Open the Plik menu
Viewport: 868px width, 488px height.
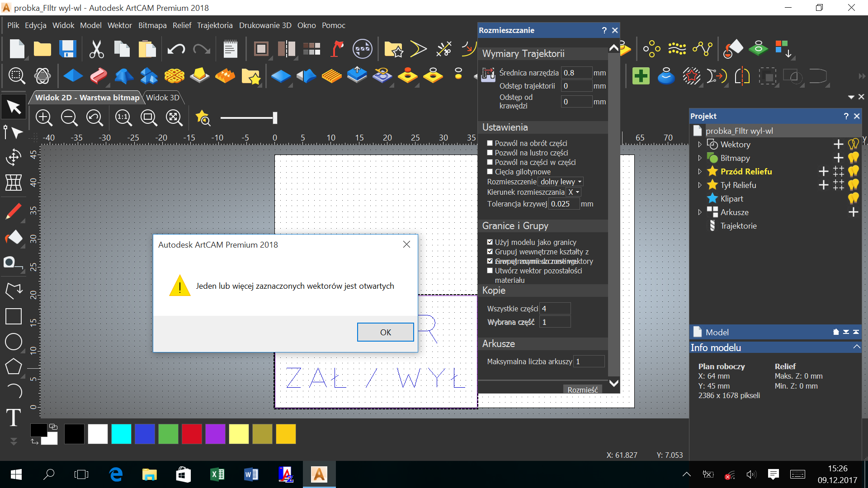[13, 25]
